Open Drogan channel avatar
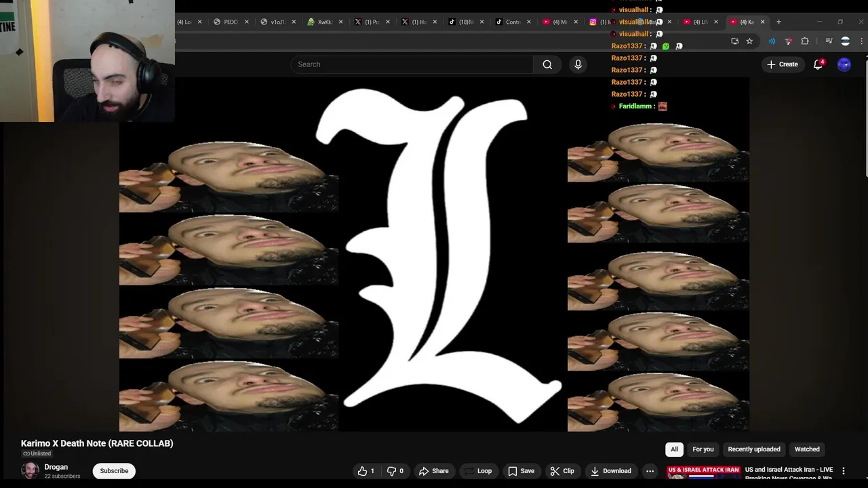This screenshot has height=488, width=868. [x=30, y=470]
